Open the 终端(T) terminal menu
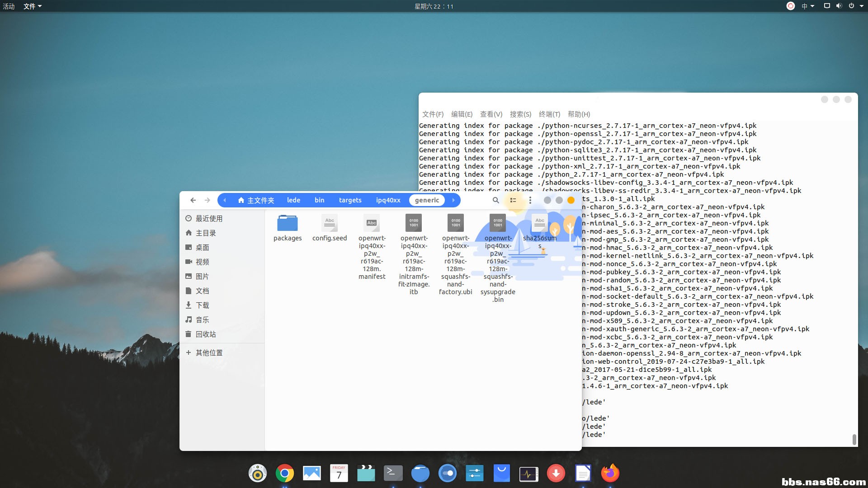Viewport: 868px width, 488px height. [549, 114]
